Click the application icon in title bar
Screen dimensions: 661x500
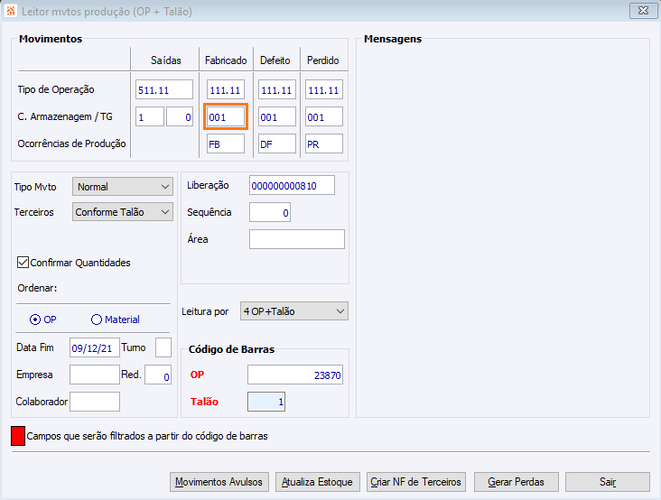point(11,11)
